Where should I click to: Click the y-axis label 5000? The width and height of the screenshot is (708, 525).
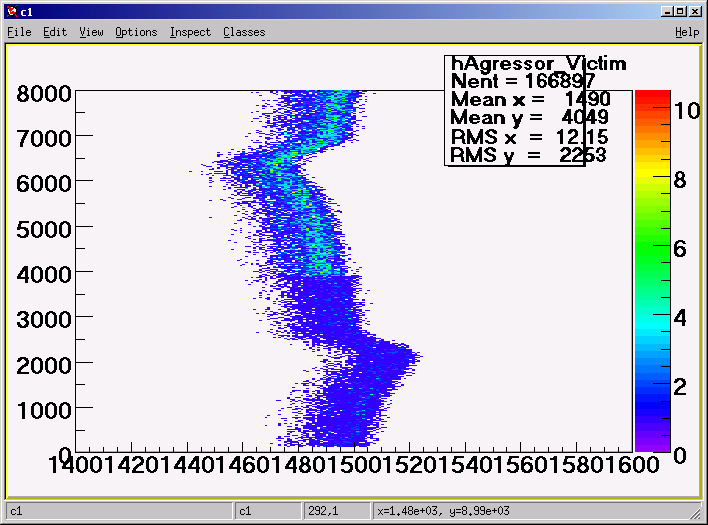click(44, 229)
